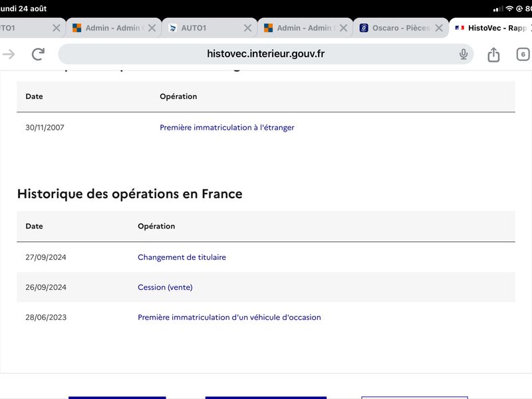Open the share sheet icon
The image size is (532, 399).
[x=493, y=55]
